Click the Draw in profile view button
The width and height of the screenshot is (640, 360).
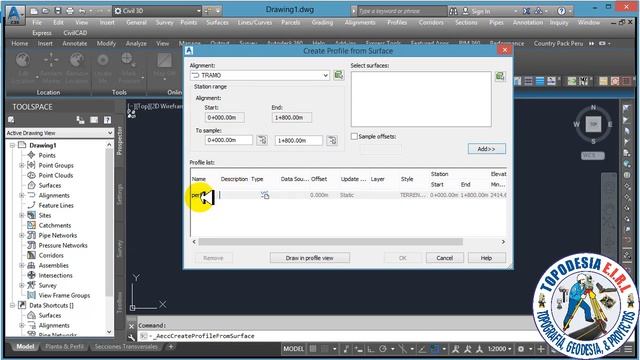tap(309, 258)
